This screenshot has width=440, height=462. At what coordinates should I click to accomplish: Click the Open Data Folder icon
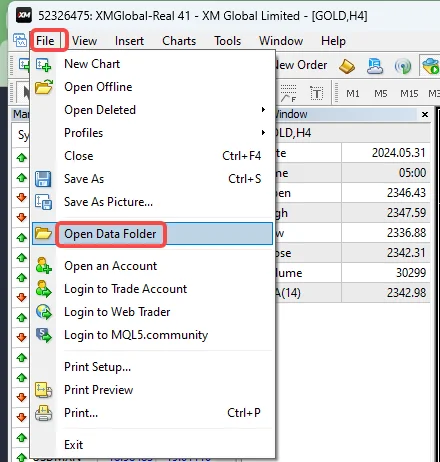pos(43,233)
